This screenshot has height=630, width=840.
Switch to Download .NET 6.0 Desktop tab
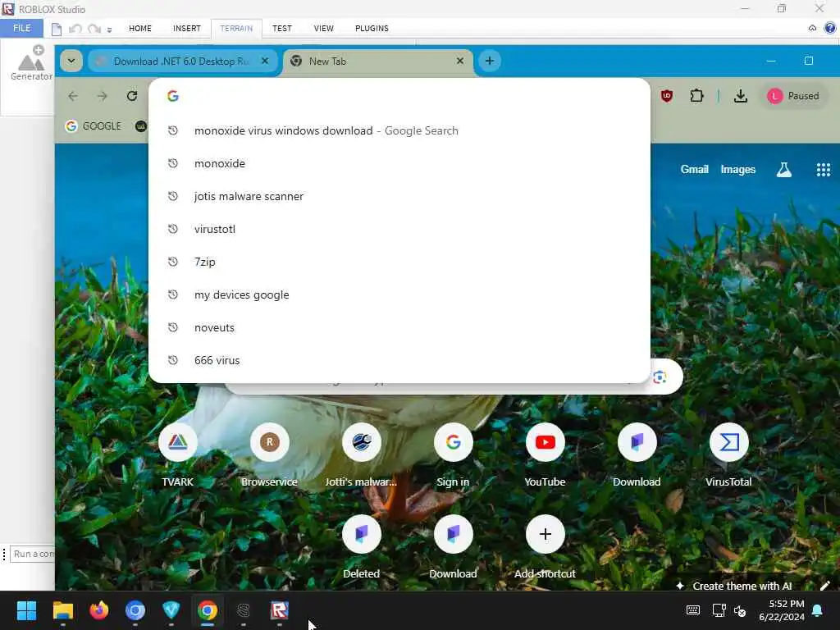pyautogui.click(x=182, y=62)
